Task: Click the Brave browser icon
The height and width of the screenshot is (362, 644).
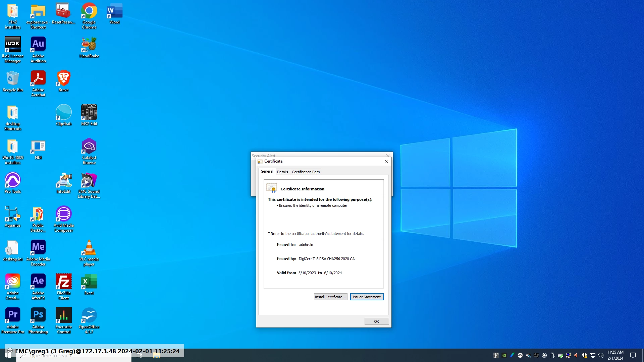Action: tap(64, 81)
